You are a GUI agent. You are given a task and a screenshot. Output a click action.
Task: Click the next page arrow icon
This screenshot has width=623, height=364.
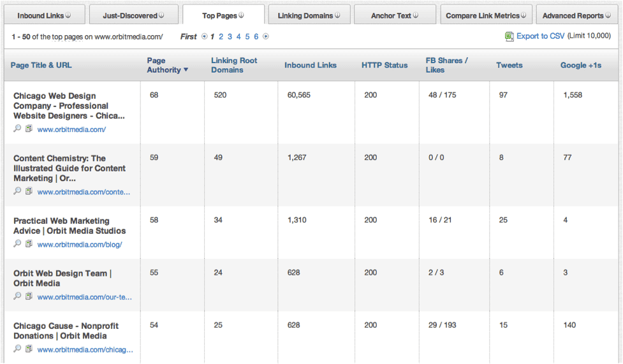[x=266, y=36]
